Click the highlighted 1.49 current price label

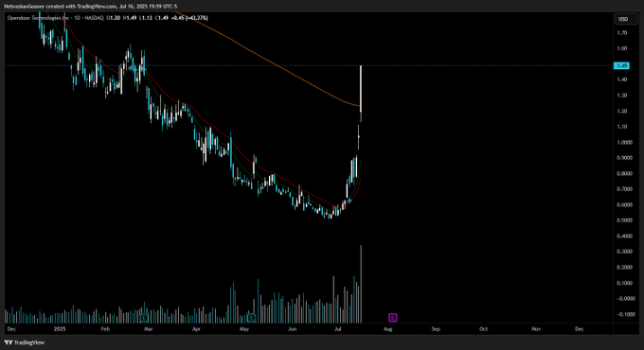622,65
